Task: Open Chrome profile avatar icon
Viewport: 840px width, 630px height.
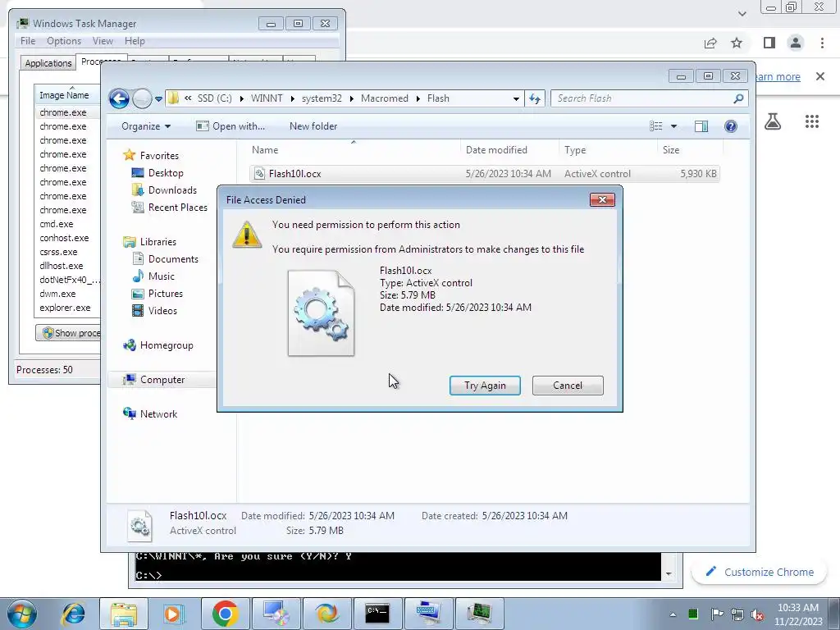Action: [x=796, y=43]
